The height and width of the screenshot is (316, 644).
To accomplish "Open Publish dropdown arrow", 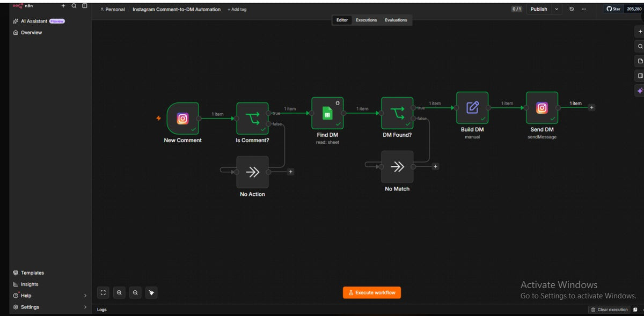I will (557, 9).
